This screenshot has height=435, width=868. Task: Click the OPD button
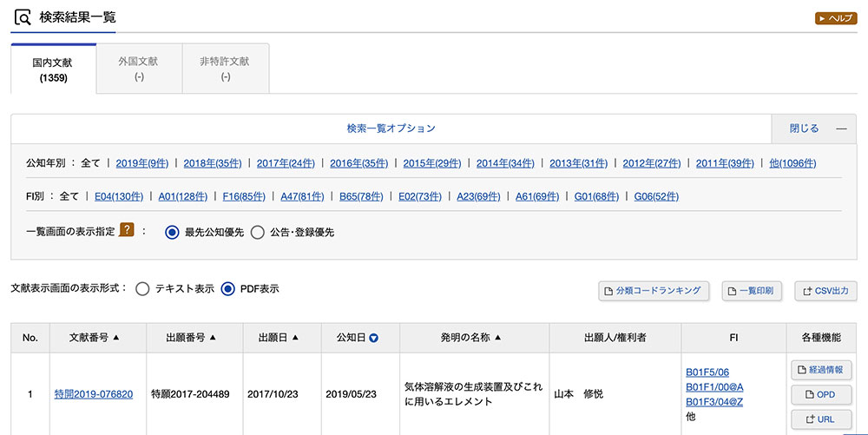pyautogui.click(x=821, y=394)
